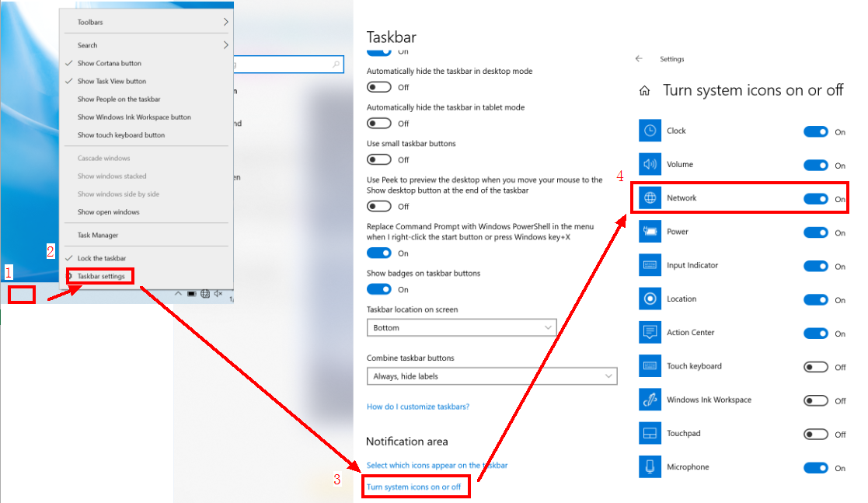868x503 pixels.
Task: Disable 'Show badges on taskbar buttons'
Action: (x=379, y=289)
